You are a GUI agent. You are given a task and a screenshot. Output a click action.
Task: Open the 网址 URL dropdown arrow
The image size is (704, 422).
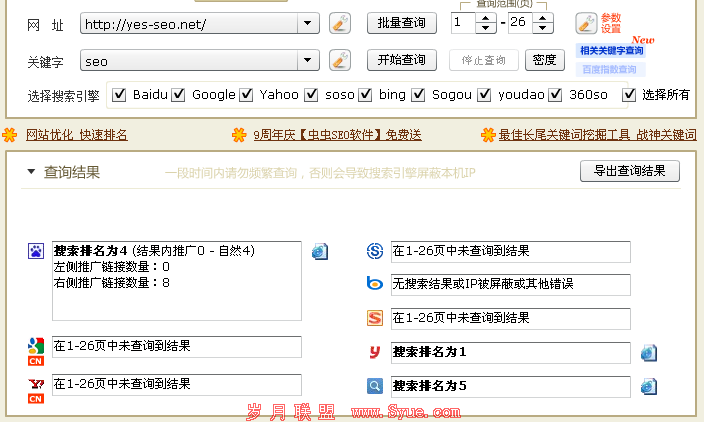coord(308,23)
